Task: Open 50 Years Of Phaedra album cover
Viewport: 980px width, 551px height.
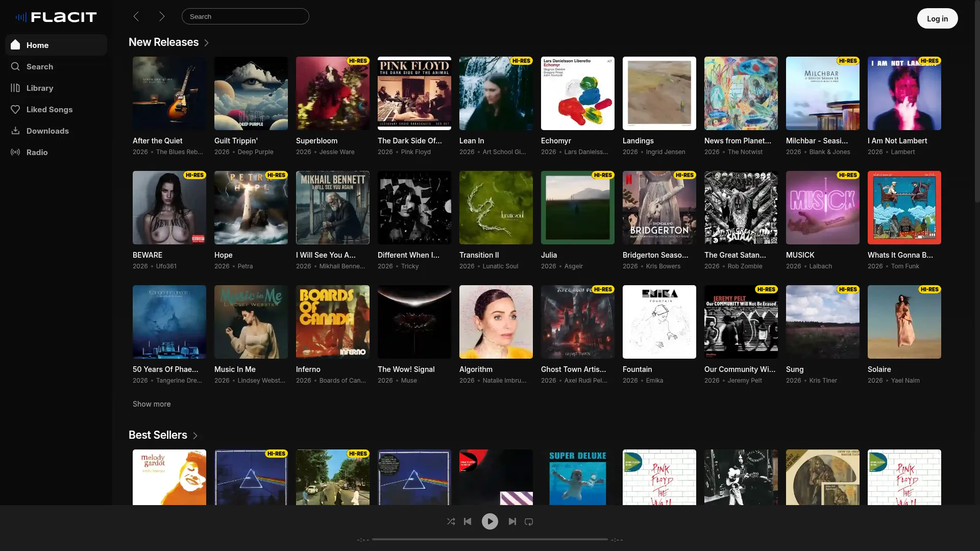Action: coord(169,322)
